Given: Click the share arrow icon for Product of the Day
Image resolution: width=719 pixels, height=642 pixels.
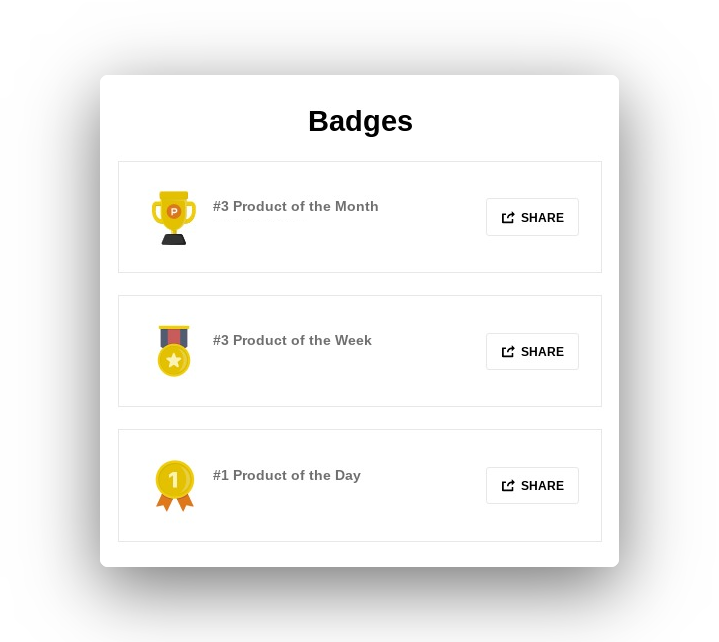Looking at the screenshot, I should pyautogui.click(x=508, y=486).
